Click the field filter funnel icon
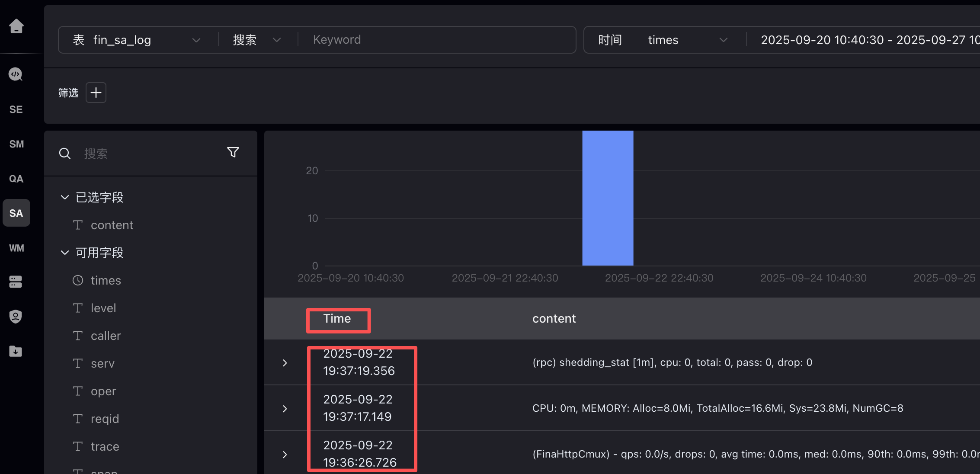This screenshot has height=474, width=980. [x=233, y=152]
